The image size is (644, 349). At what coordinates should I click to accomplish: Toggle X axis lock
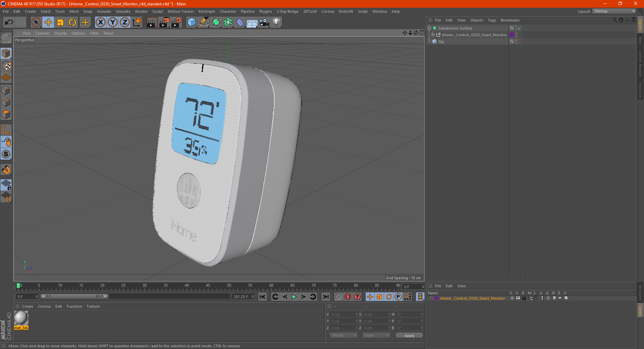coord(100,22)
